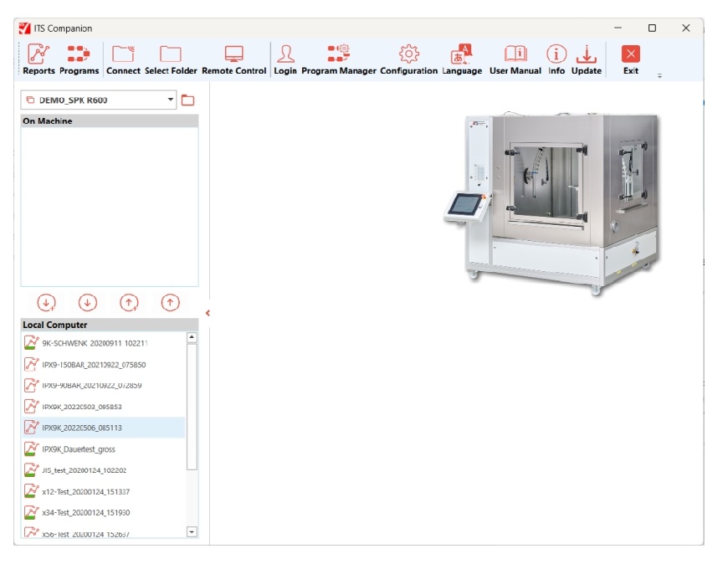Click the Select Folder toolbar button
728x569 pixels.
click(171, 59)
